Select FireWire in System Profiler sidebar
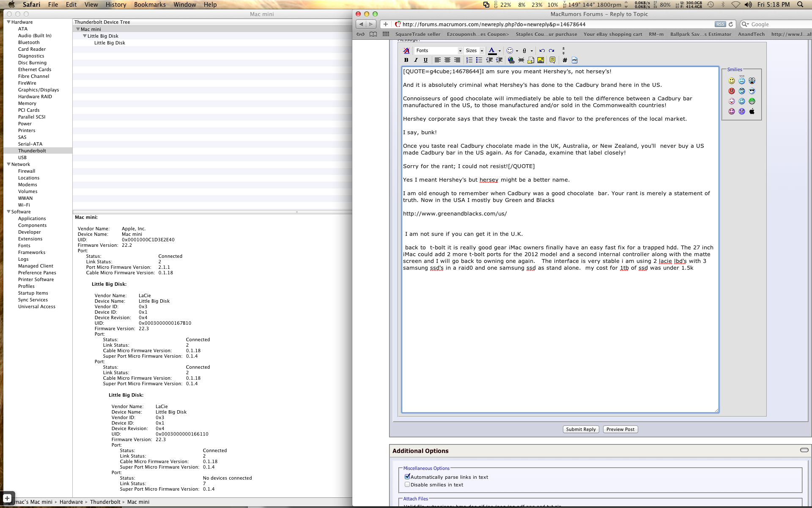Screen dimensions: 812x508 pos(27,83)
